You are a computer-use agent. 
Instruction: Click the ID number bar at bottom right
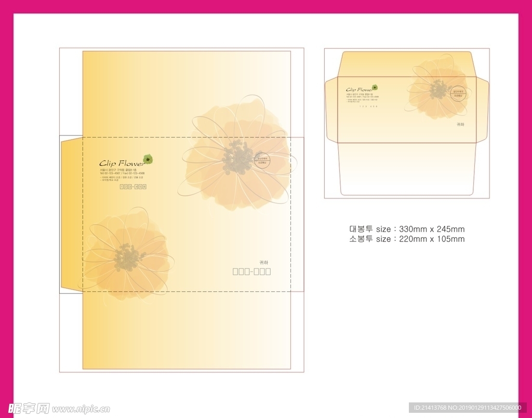click(x=468, y=408)
